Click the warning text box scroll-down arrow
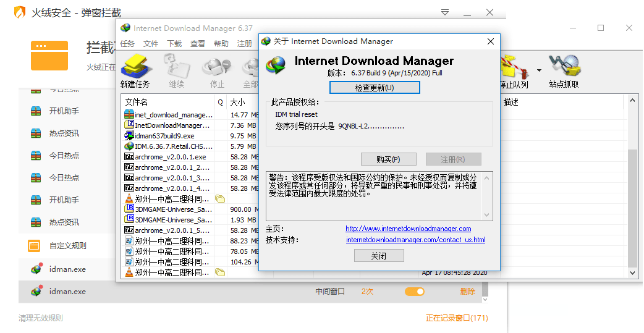 coord(486,215)
